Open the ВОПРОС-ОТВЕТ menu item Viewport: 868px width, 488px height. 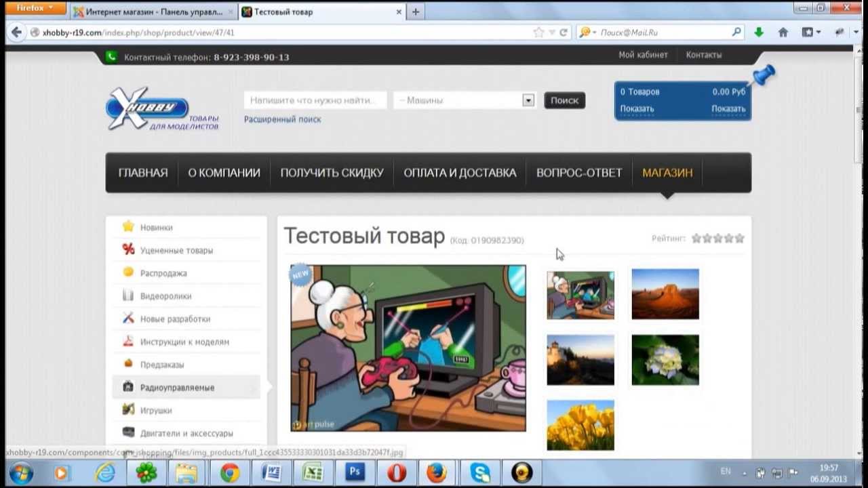point(579,173)
